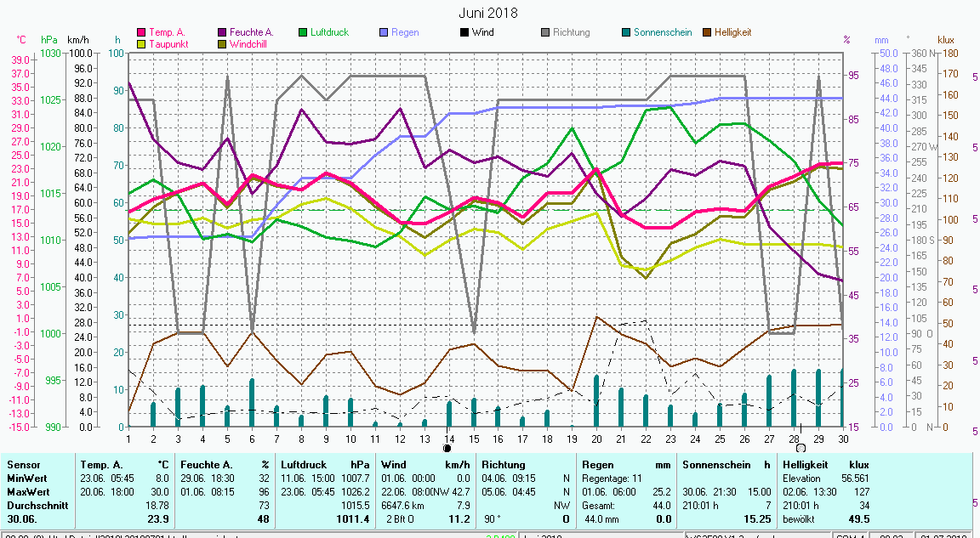Click the full moon symbol below day 28
The image size is (980, 538).
point(801,447)
